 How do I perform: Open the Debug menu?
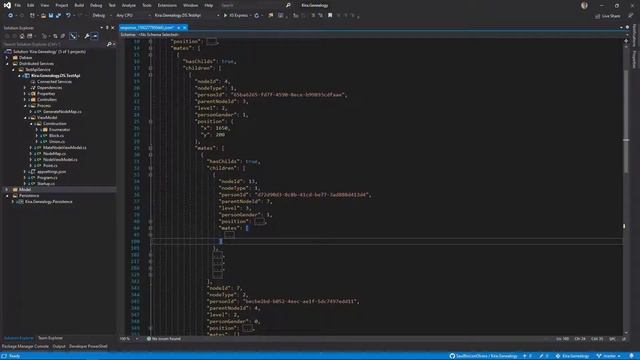[x=96, y=5]
